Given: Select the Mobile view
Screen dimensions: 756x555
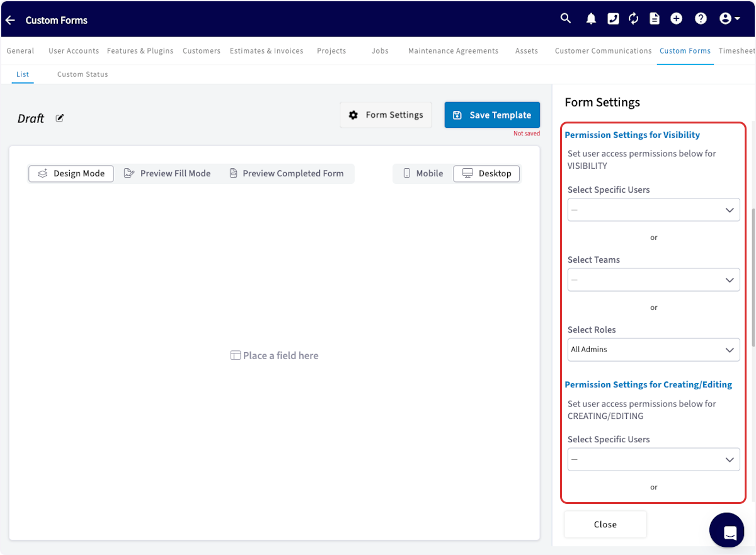Looking at the screenshot, I should tap(423, 173).
